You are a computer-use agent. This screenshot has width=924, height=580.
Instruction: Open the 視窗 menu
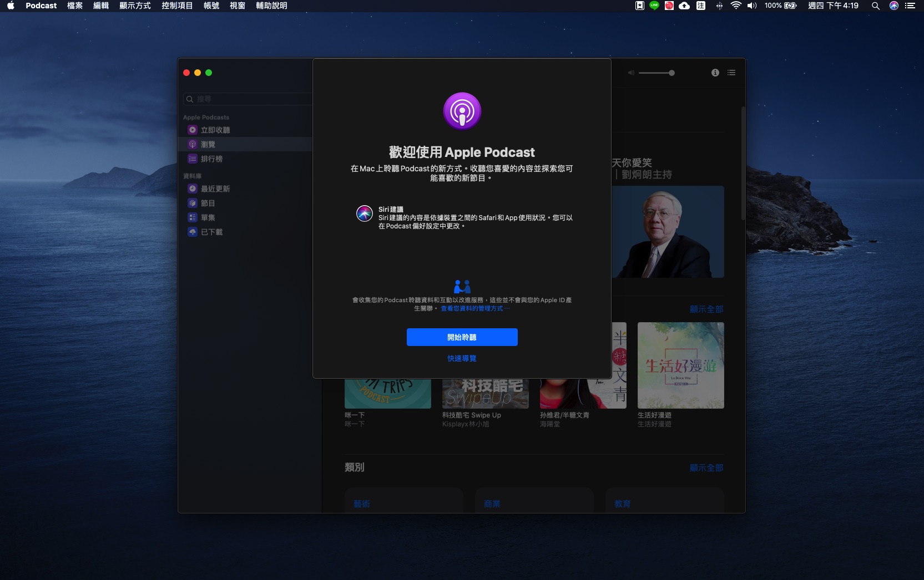point(238,6)
